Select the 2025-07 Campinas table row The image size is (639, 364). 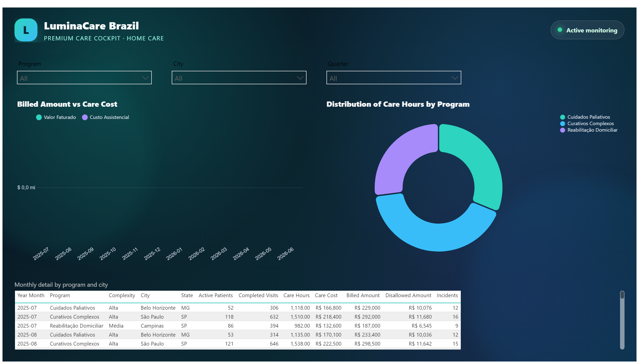pos(238,326)
